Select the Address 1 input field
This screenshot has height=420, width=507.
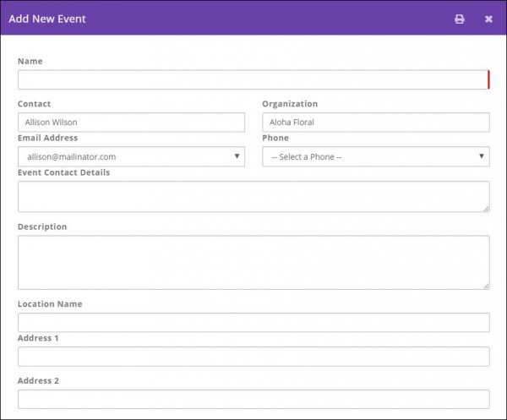point(253,357)
